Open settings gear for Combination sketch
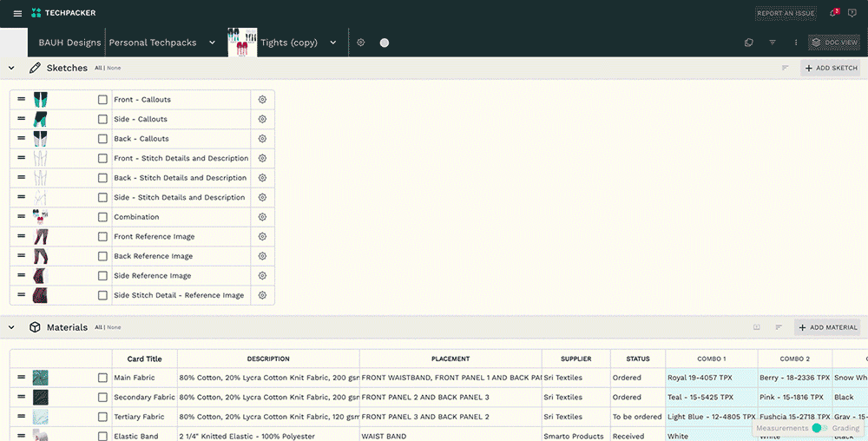Screen dimensions: 868x441 point(262,217)
